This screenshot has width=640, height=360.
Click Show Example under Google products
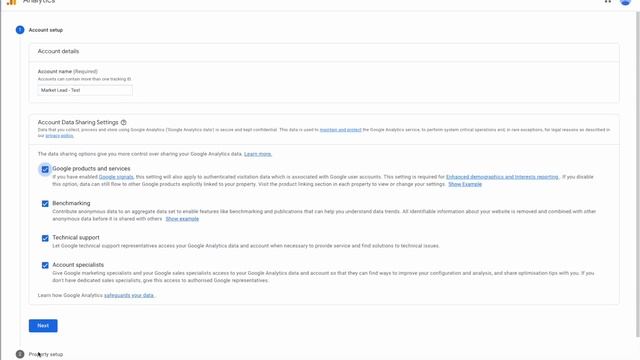pyautogui.click(x=465, y=184)
